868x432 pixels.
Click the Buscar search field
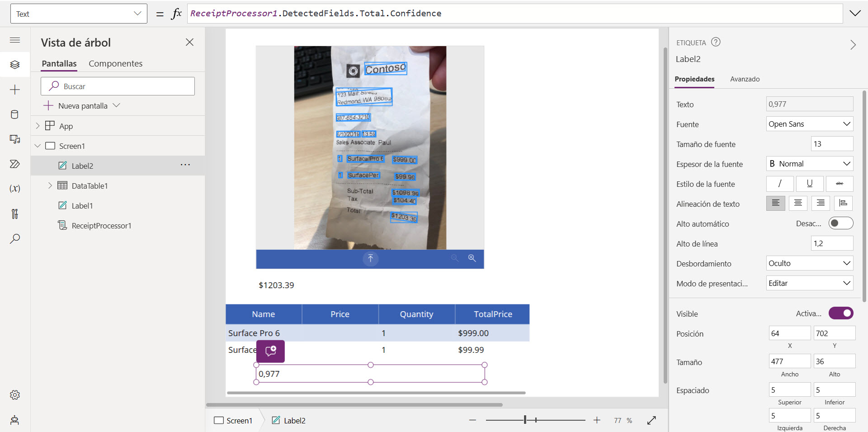click(x=118, y=86)
